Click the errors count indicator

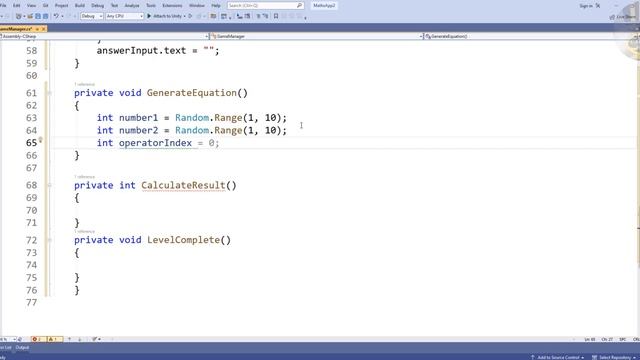38,339
